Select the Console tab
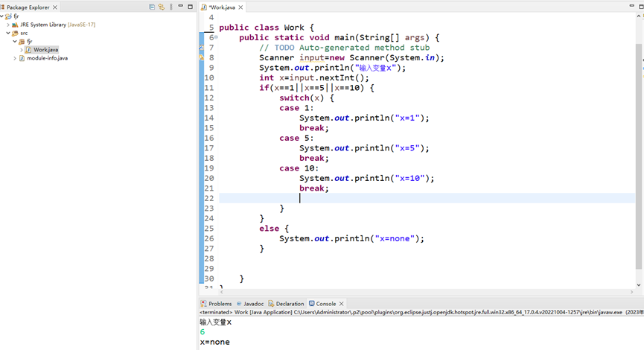 click(x=325, y=304)
